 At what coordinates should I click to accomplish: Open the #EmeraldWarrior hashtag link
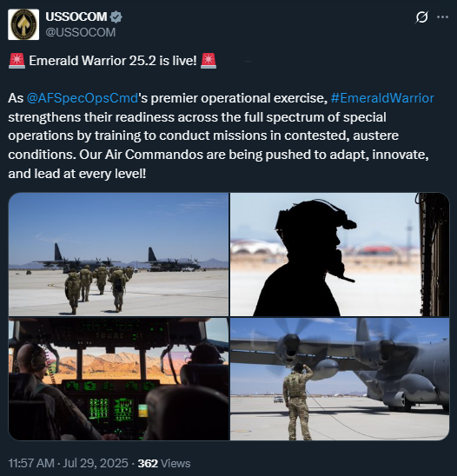coord(382,98)
